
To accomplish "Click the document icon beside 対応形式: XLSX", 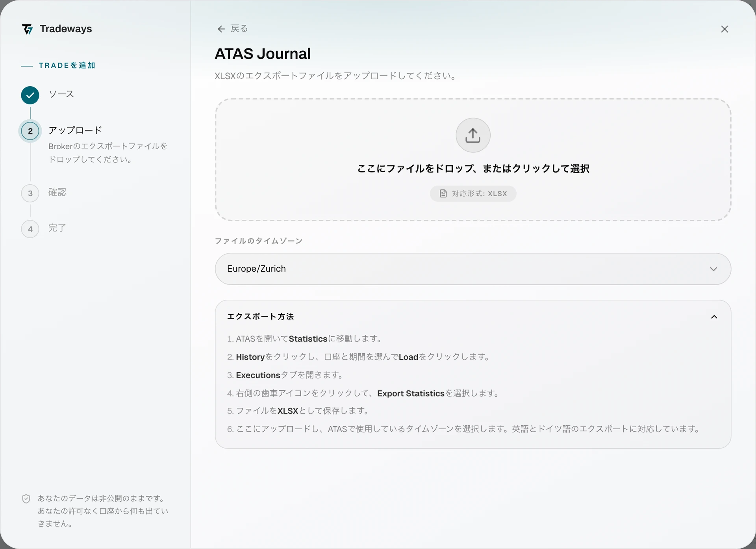I will (443, 194).
